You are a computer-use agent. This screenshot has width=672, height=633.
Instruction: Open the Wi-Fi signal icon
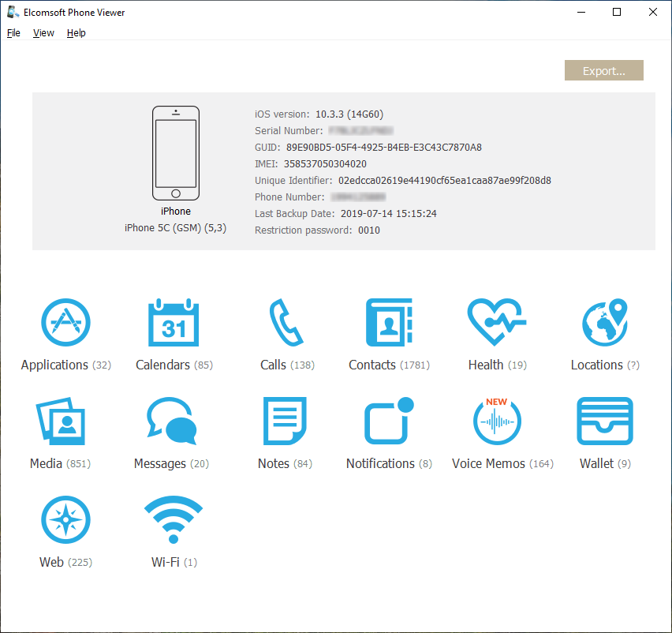tap(174, 520)
